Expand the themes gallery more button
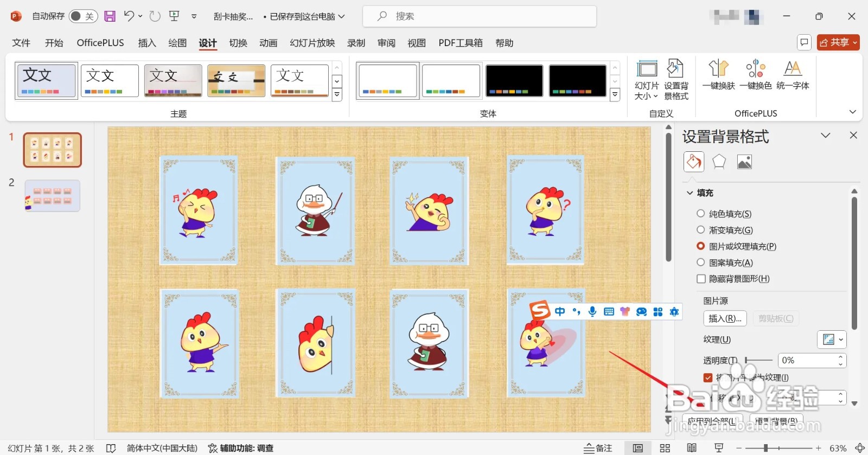Viewport: 868px width, 455px height. click(x=337, y=95)
